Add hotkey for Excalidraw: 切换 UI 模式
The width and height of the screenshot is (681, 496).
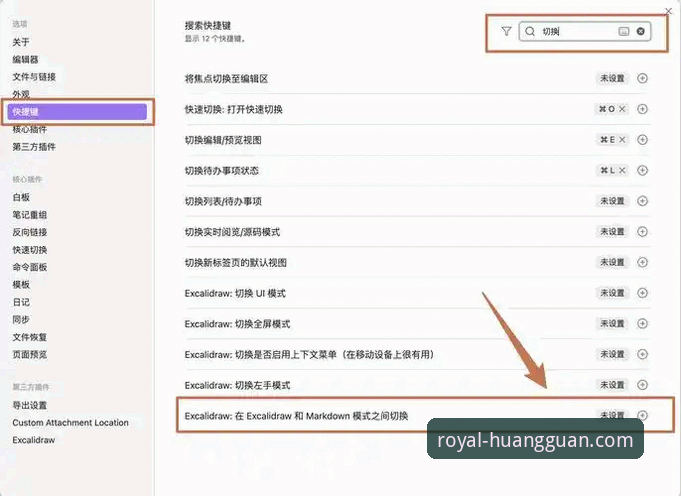[x=642, y=293]
